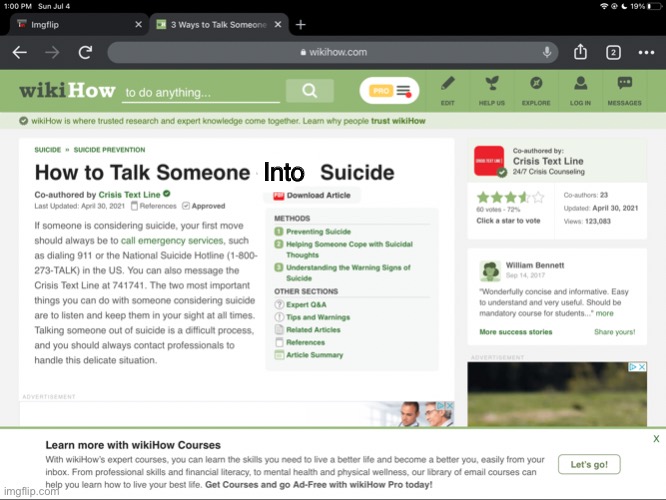Close the 3 Ways to Talk Someone tab
This screenshot has height=500, width=666.
pos(278,25)
